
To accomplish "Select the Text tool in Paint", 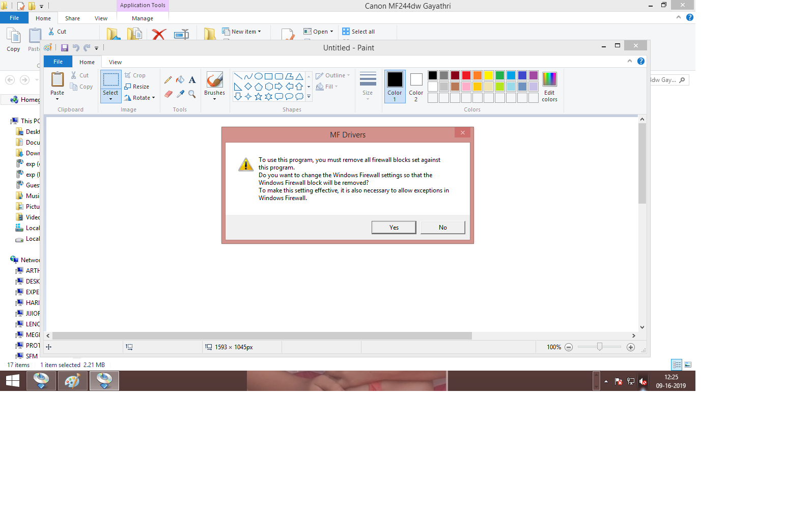I will [x=192, y=80].
